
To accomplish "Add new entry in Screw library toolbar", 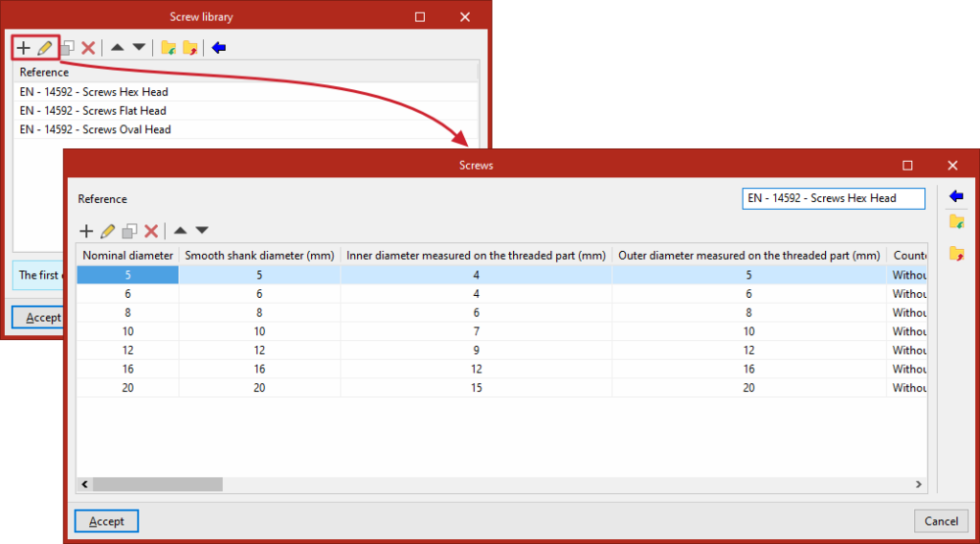I will pos(23,48).
